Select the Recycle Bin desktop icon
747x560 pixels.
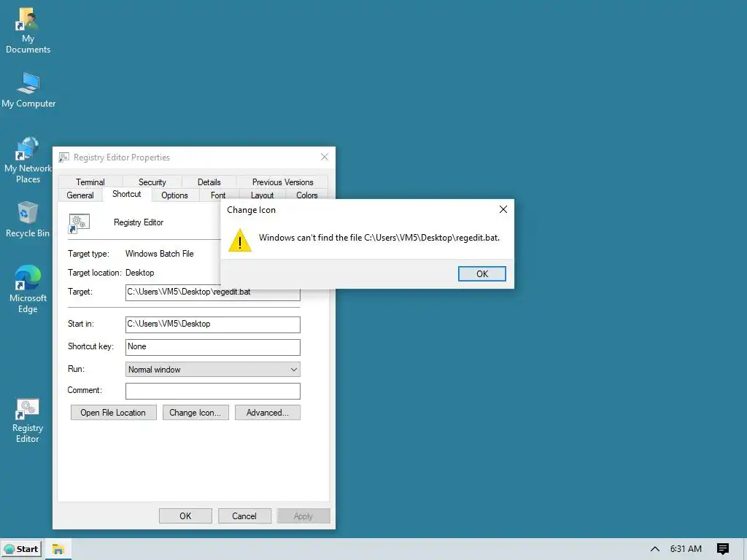click(x=28, y=219)
